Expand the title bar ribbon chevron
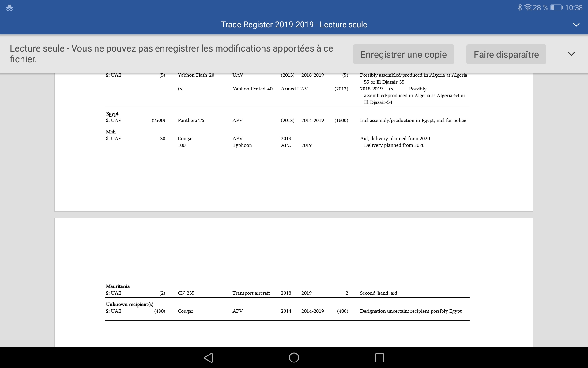The image size is (588, 368). [576, 25]
